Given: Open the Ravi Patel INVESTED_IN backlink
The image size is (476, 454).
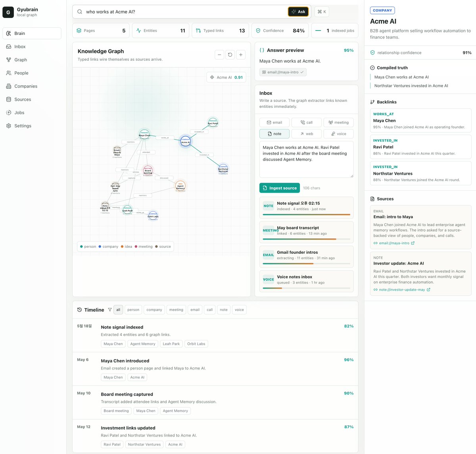Looking at the screenshot, I should point(420,147).
